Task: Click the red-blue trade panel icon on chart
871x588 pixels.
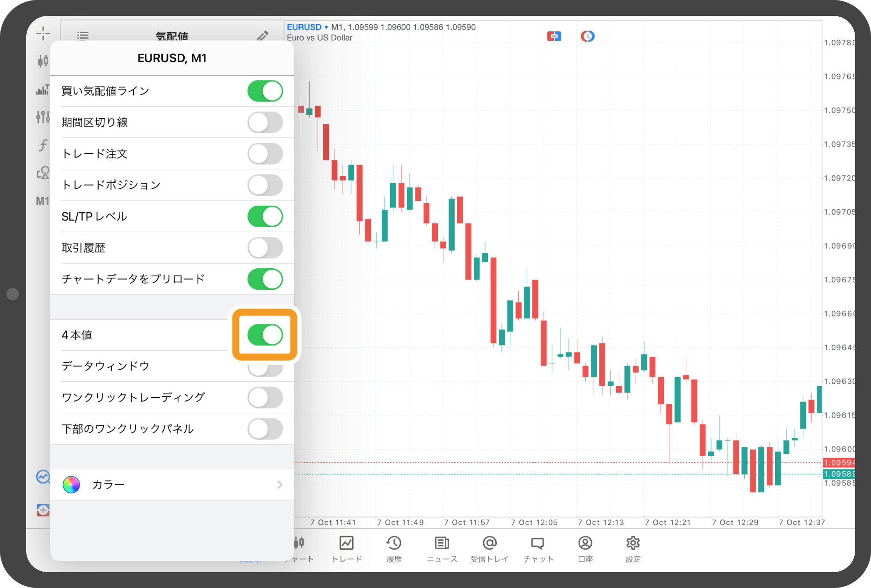Action: 554,36
